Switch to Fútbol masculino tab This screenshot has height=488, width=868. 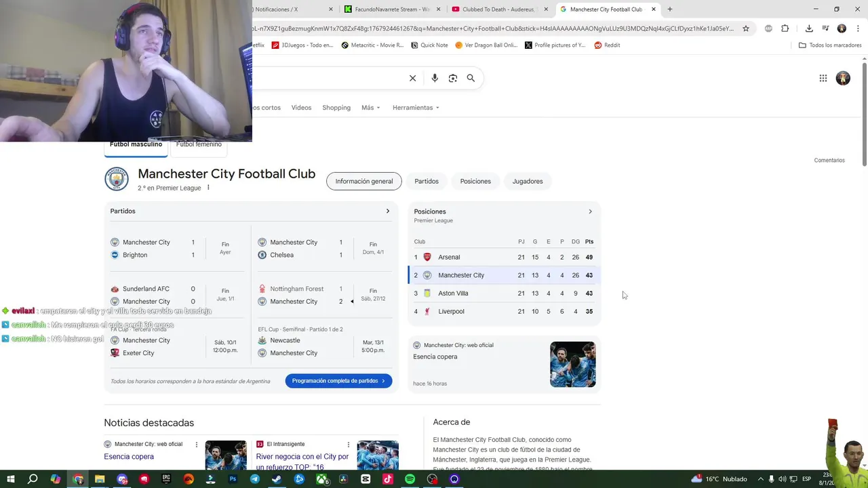[x=136, y=144]
